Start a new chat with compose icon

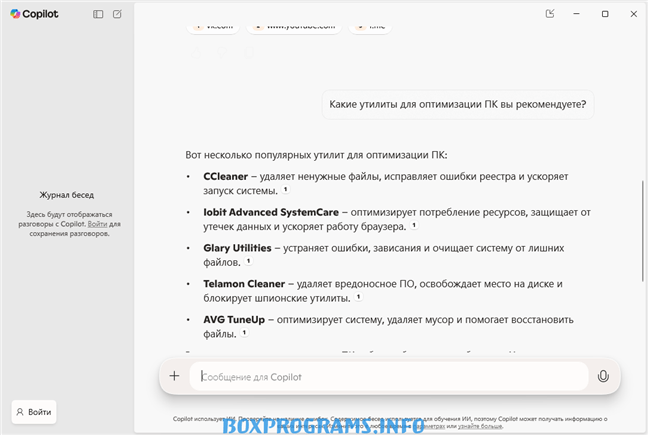pyautogui.click(x=117, y=14)
